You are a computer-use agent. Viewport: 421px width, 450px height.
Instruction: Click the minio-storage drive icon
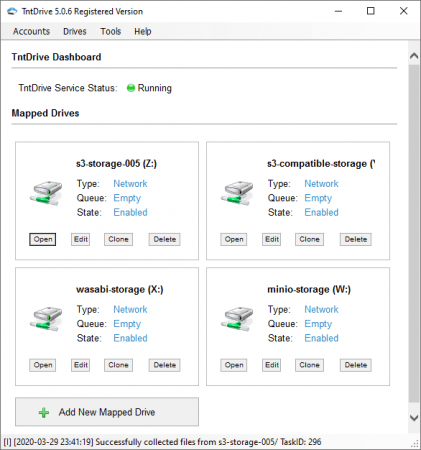(237, 319)
